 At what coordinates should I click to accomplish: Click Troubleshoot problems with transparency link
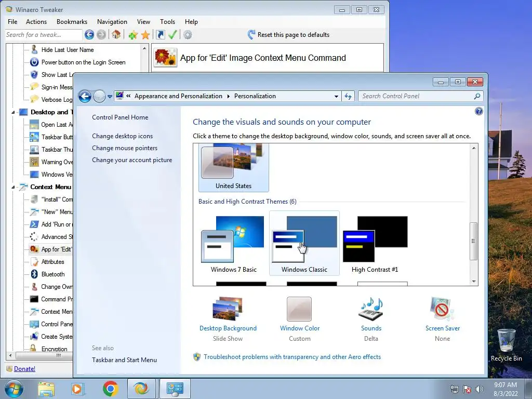[x=292, y=357]
